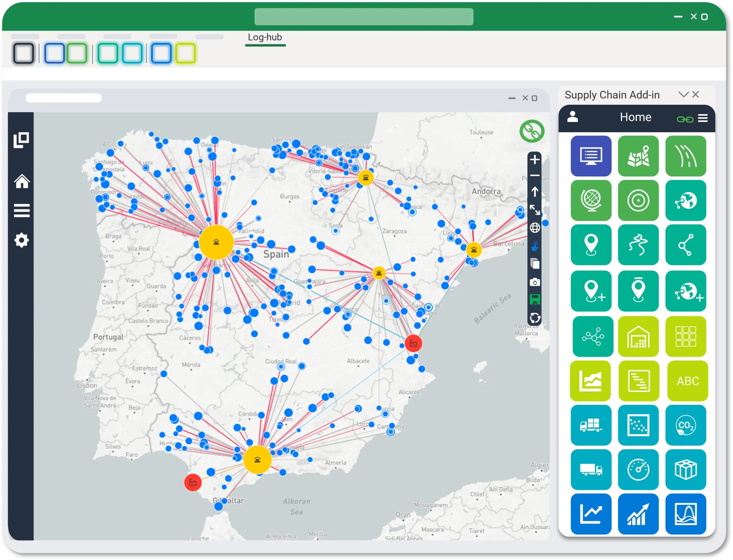Click the red factory marker near Valencia

tap(413, 343)
